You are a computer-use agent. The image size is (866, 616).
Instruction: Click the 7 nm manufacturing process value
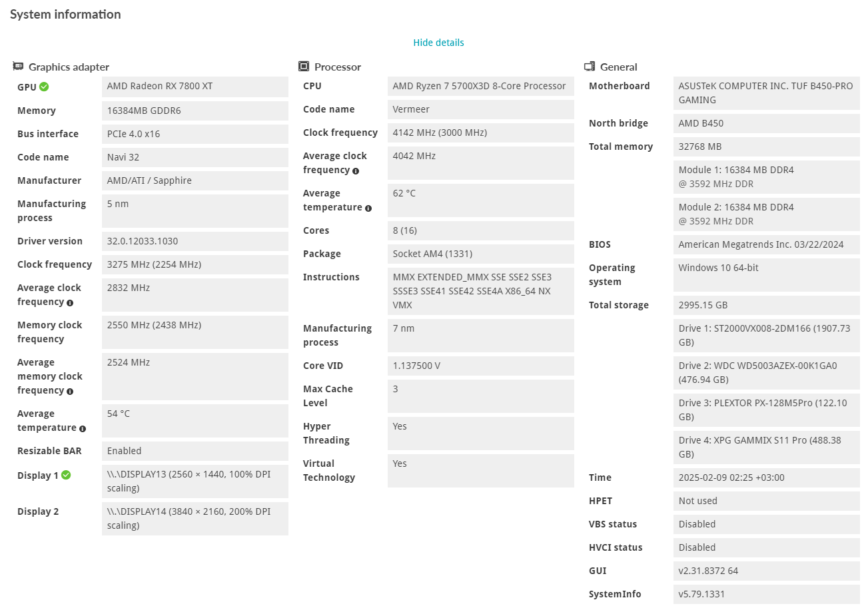tap(481, 336)
